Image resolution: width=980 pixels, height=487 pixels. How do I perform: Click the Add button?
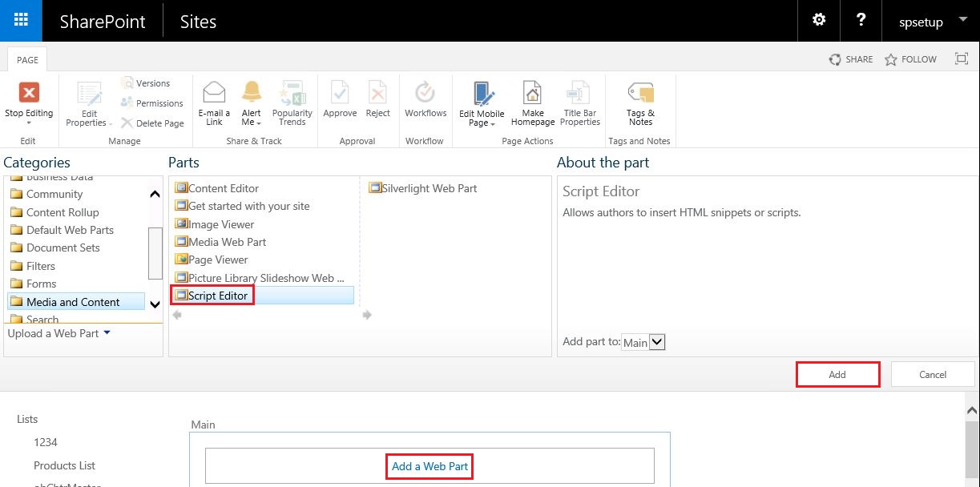tap(837, 374)
